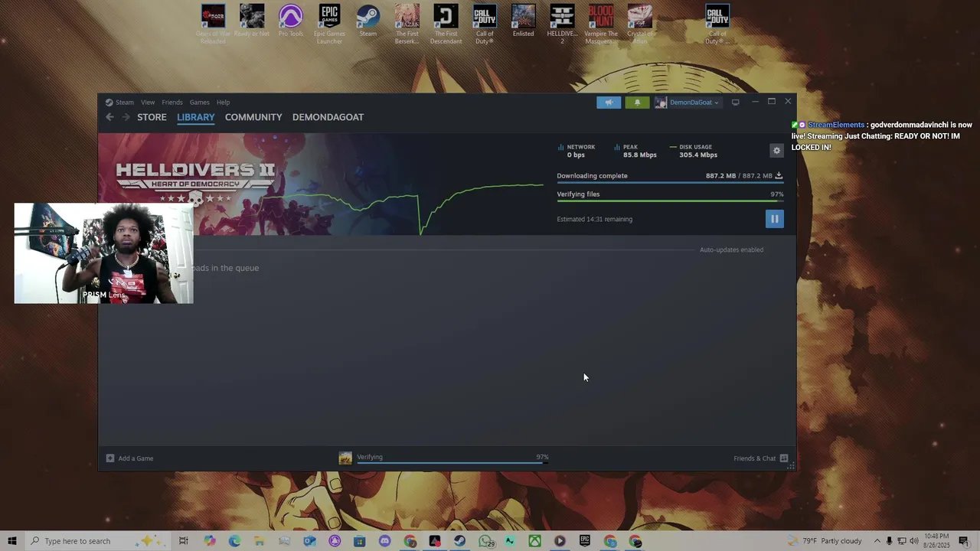Click the PEAK 85.8 Mbps stat
Viewport: 980px width, 551px height.
(x=635, y=151)
